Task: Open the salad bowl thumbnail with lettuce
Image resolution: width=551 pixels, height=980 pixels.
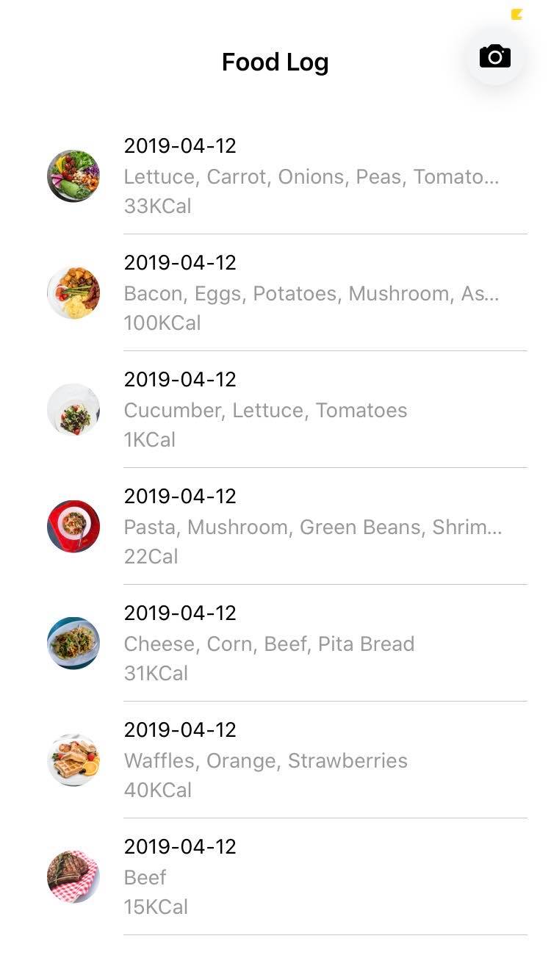Action: pyautogui.click(x=73, y=176)
